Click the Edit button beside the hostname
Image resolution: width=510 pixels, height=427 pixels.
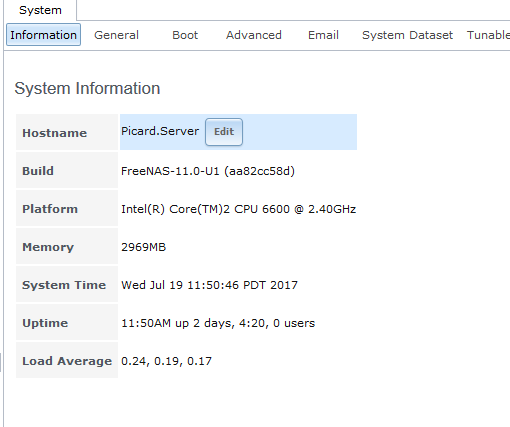coord(224,132)
